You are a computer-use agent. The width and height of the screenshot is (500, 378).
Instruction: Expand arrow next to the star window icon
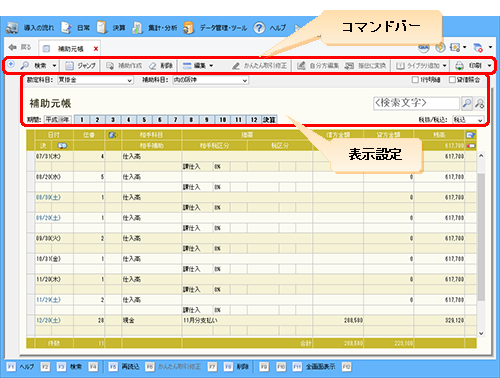pyautogui.click(x=464, y=47)
